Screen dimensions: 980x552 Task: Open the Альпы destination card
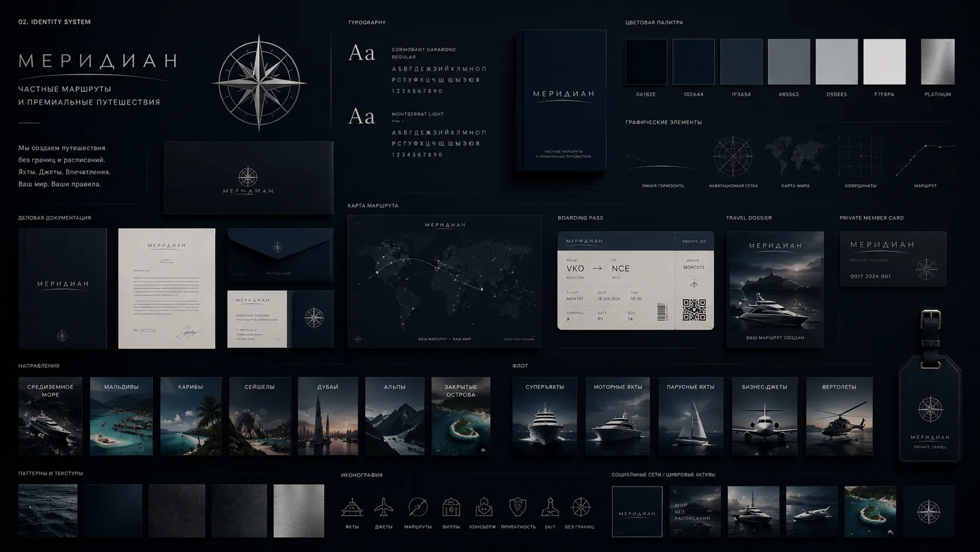tap(394, 416)
